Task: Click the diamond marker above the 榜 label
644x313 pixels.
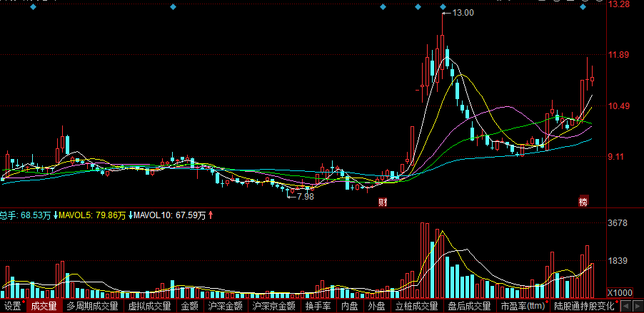Action: [x=583, y=7]
